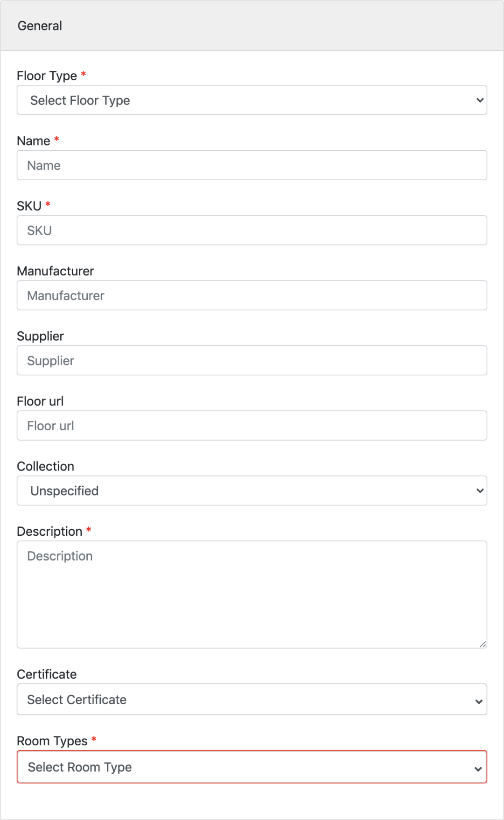Click the Supplier text field

tap(252, 360)
